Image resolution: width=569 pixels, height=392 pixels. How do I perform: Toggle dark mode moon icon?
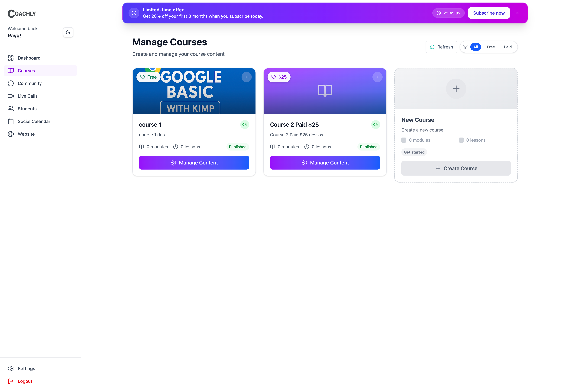coord(68,32)
